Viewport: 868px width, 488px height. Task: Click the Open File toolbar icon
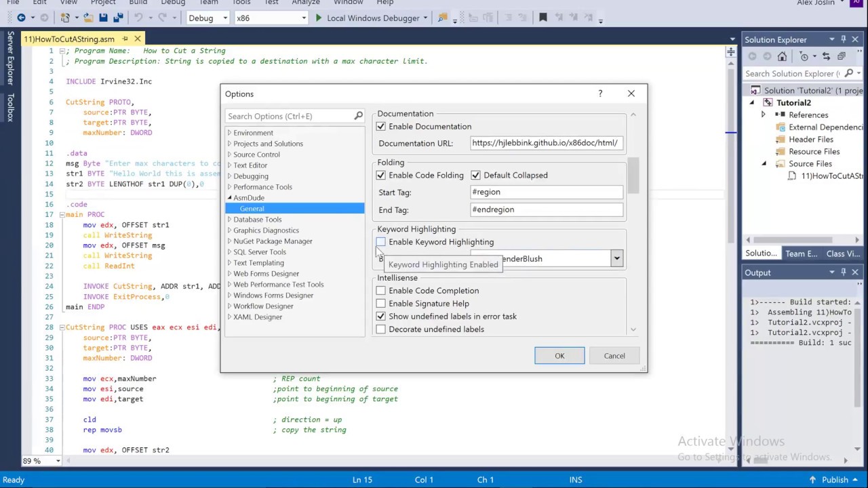[90, 18]
